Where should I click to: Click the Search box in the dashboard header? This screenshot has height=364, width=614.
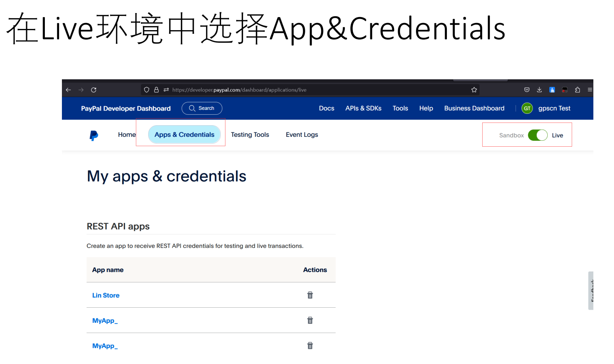[202, 108]
